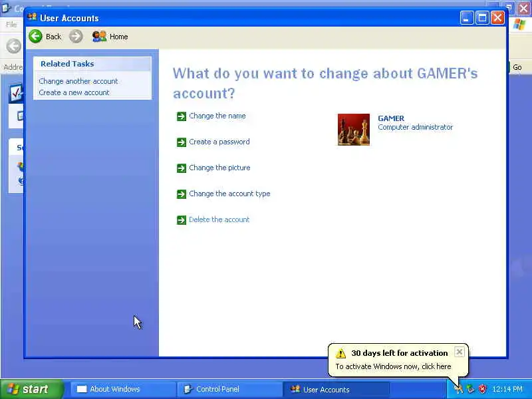This screenshot has height=399, width=532.
Task: Choose Create a new account
Action: tap(74, 92)
